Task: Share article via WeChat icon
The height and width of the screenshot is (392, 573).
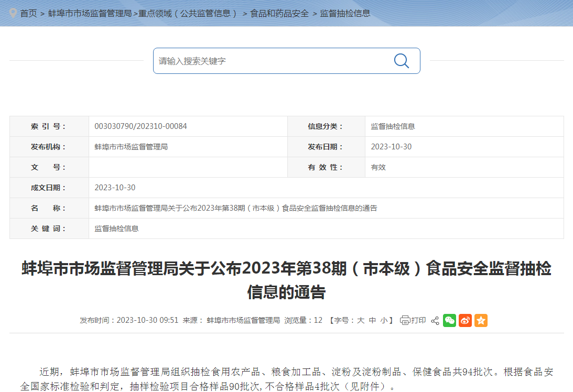Action: tap(449, 320)
